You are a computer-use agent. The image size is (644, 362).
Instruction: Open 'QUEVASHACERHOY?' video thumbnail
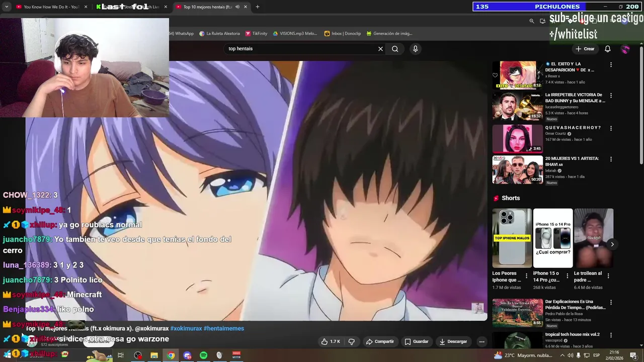click(518, 138)
